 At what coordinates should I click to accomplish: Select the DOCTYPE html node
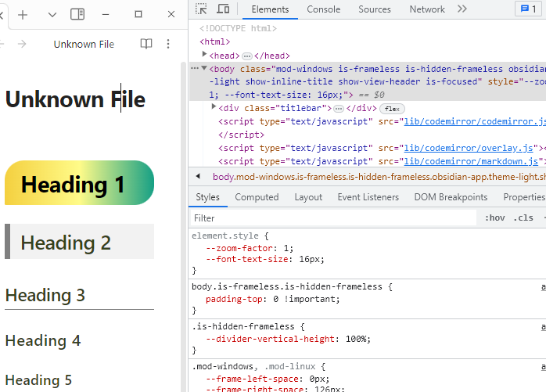click(238, 28)
